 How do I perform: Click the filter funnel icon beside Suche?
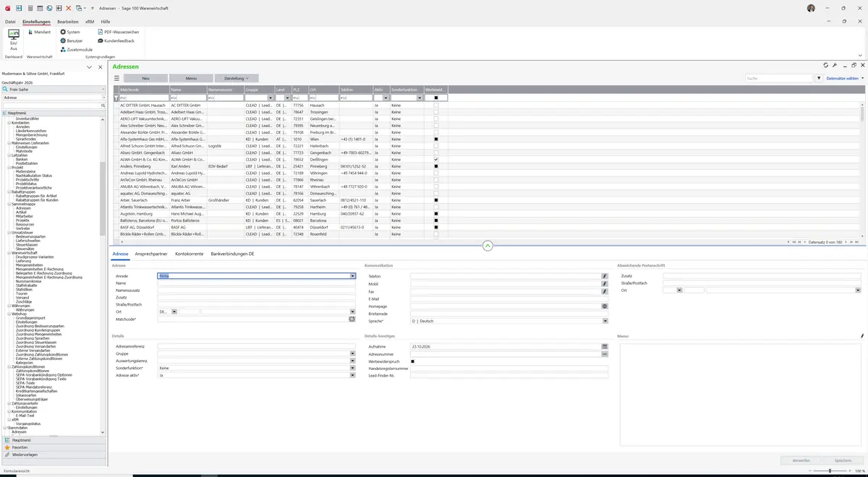(x=819, y=78)
